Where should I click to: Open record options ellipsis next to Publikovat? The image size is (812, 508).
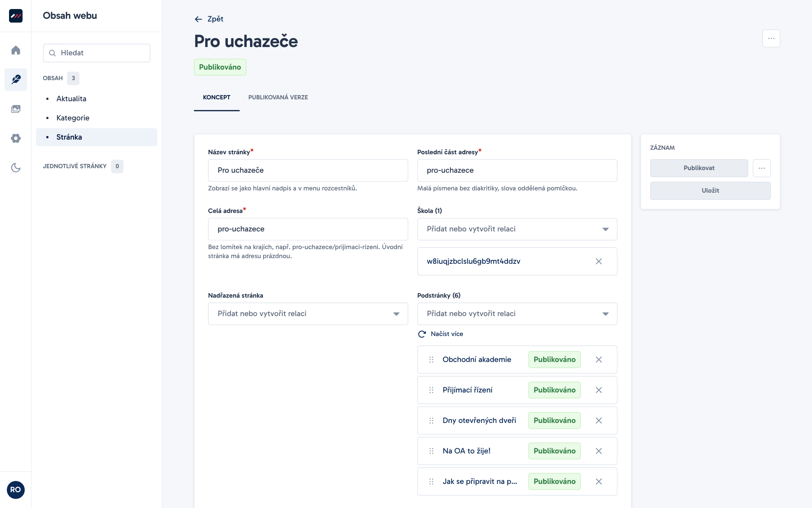(x=762, y=168)
